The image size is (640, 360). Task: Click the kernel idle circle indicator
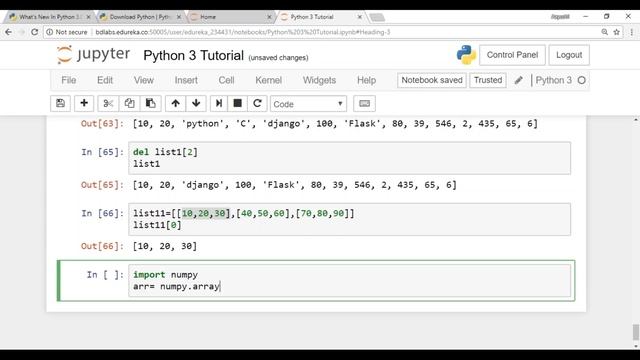point(582,80)
